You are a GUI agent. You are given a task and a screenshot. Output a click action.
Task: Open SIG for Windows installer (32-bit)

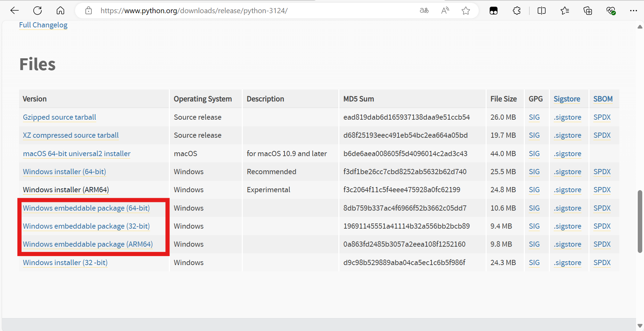tap(534, 263)
